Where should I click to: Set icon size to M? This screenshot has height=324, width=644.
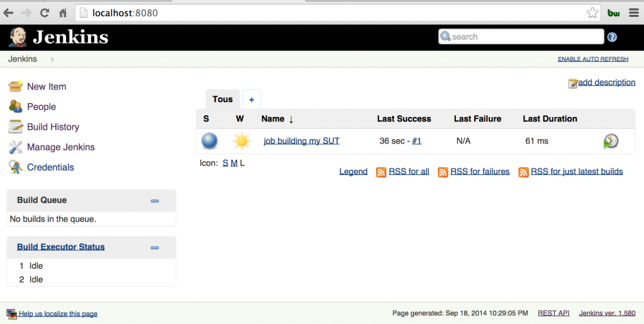[234, 163]
